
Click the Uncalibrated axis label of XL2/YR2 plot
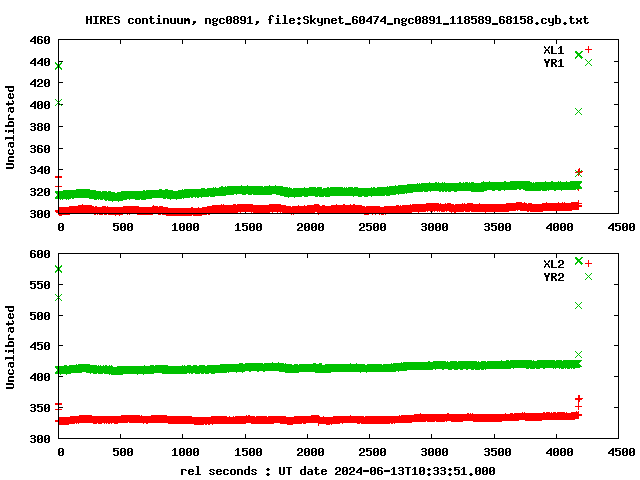coord(10,347)
